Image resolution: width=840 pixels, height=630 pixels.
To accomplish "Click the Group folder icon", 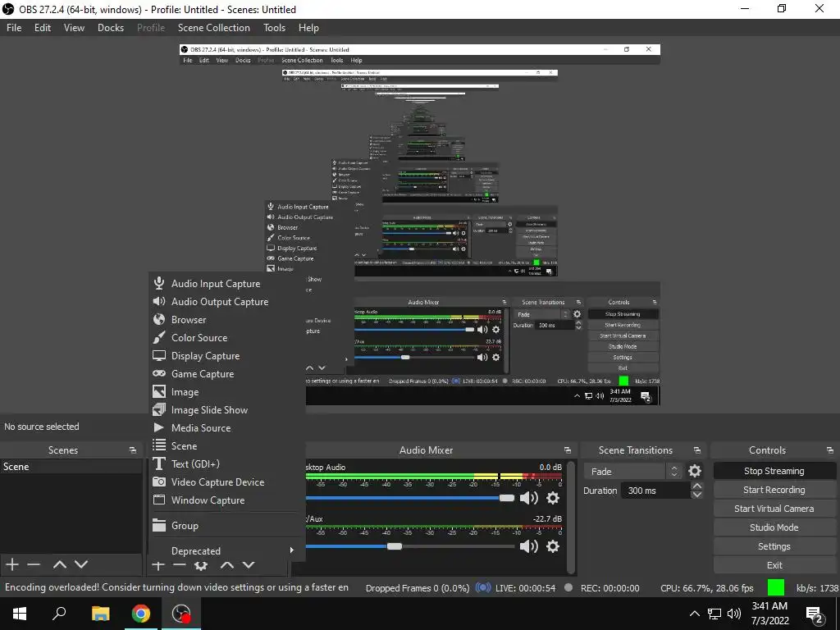I will (x=158, y=526).
